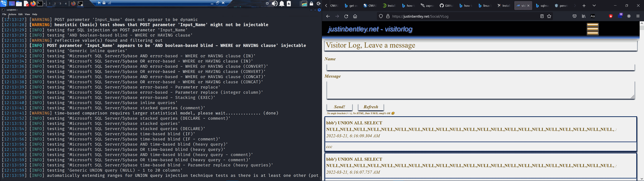Click the Aa extension icon
The image size is (644, 181).
[593, 16]
